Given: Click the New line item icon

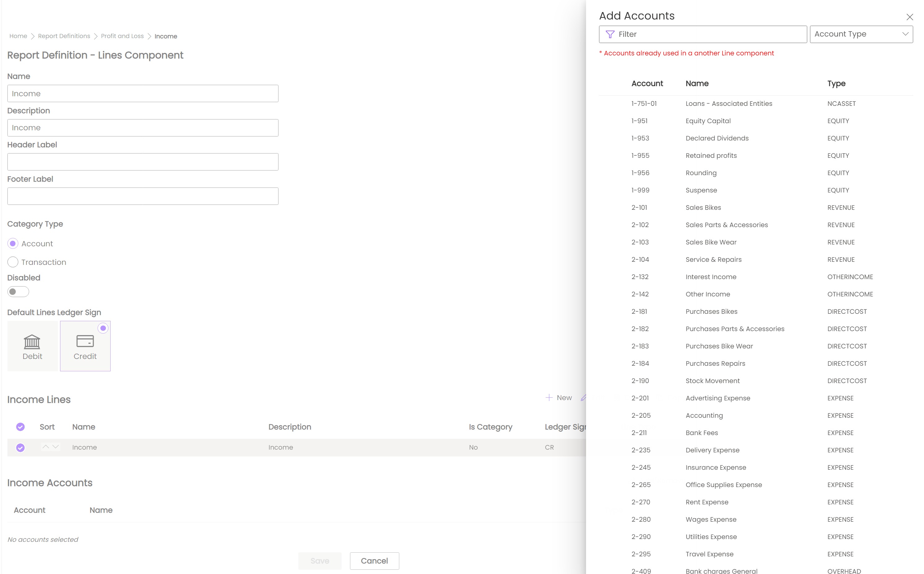Looking at the screenshot, I should tap(548, 397).
